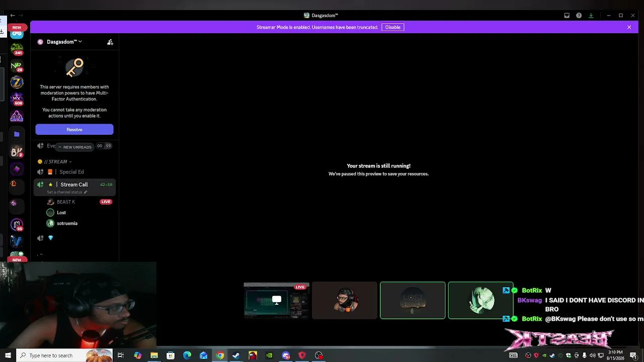644x362 pixels.
Task: Click Resolve to enable multi-factor authentication
Action: tap(74, 130)
